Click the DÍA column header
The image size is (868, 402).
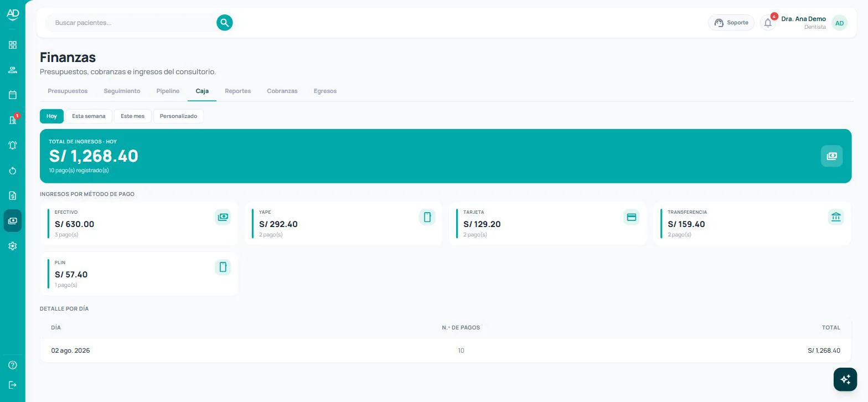point(56,328)
